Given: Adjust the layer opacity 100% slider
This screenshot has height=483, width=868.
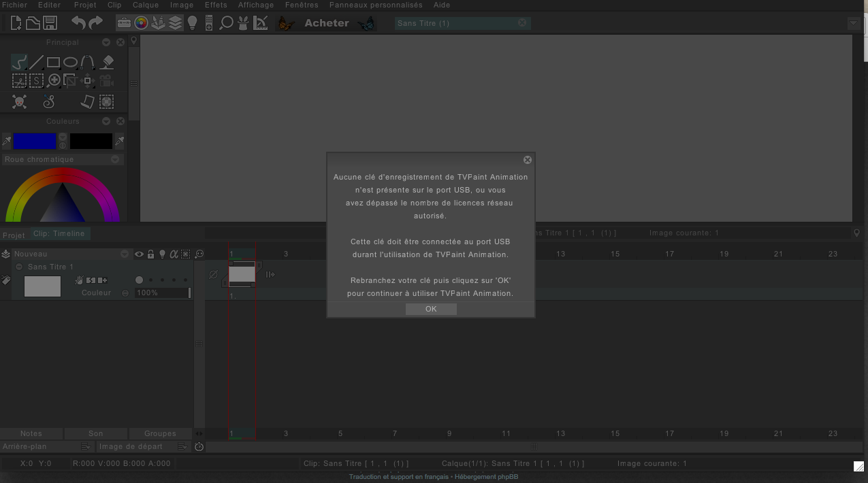Looking at the screenshot, I should tap(163, 293).
